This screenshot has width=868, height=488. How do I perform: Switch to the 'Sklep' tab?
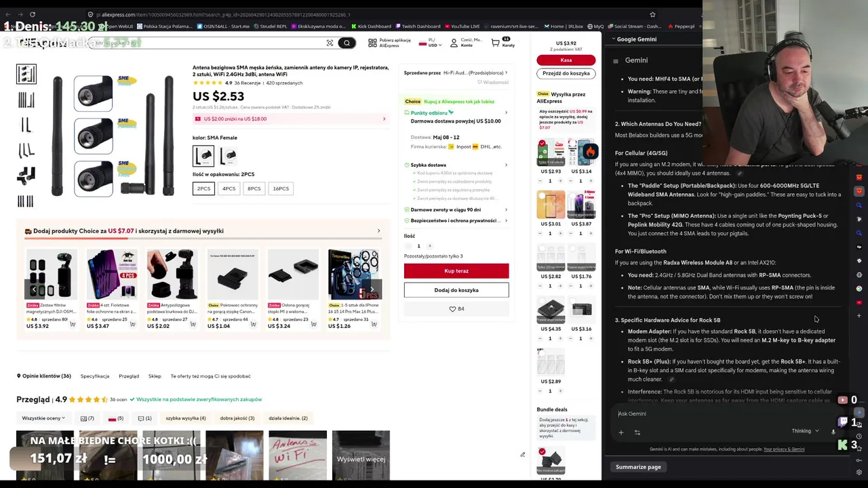(155, 376)
